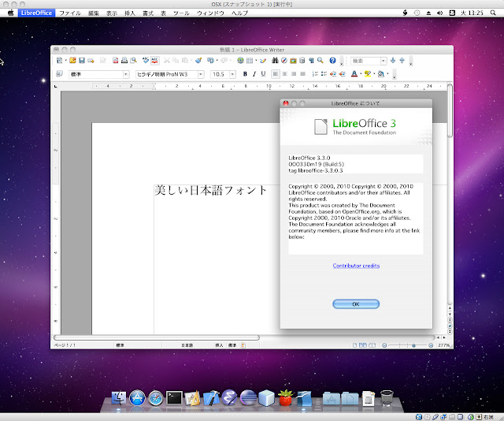This screenshot has height=421, width=504.
Task: Open Font Color palette dropdown arrow
Action: [361, 74]
